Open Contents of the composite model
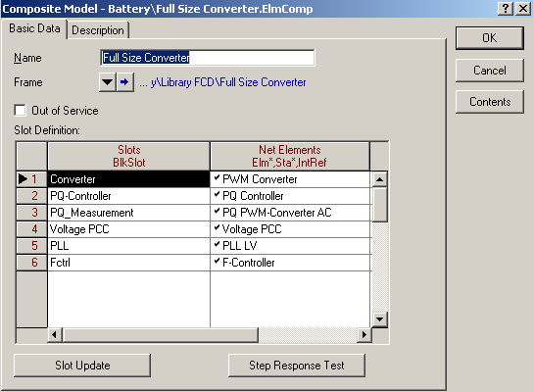 pyautogui.click(x=489, y=102)
